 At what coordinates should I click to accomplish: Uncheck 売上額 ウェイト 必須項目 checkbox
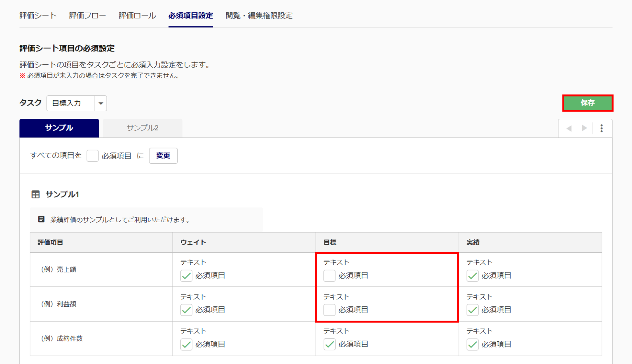186,276
